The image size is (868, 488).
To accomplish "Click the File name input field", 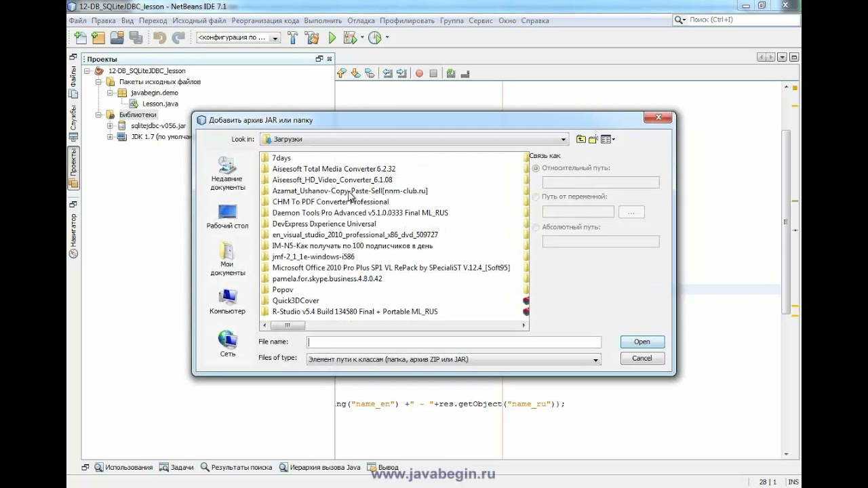I will pos(454,342).
